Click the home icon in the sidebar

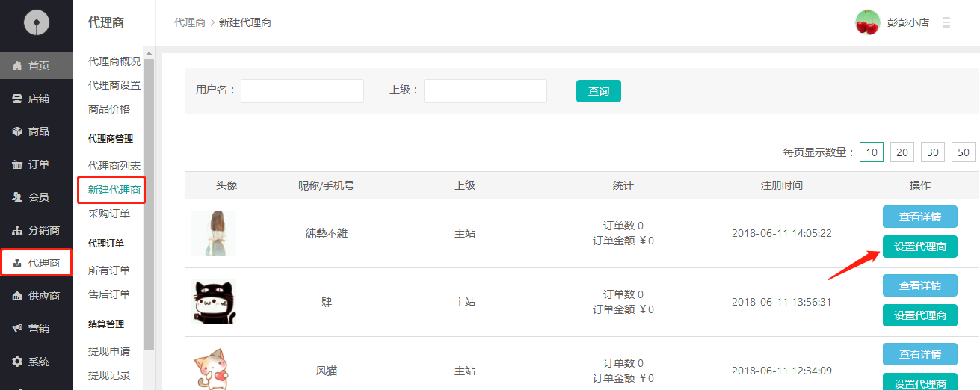pyautogui.click(x=17, y=66)
